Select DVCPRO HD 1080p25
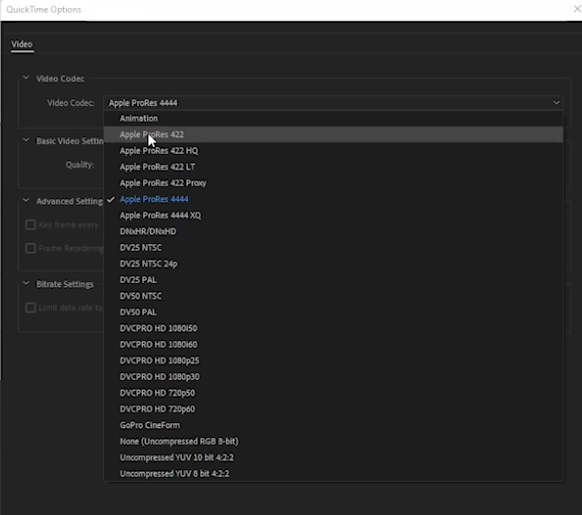Image resolution: width=582 pixels, height=515 pixels. pos(333,361)
